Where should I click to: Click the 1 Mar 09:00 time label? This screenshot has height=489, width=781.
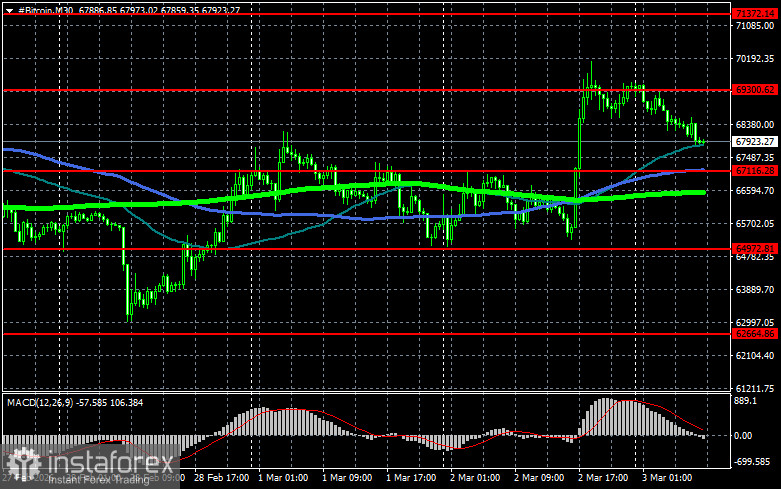pyautogui.click(x=347, y=478)
